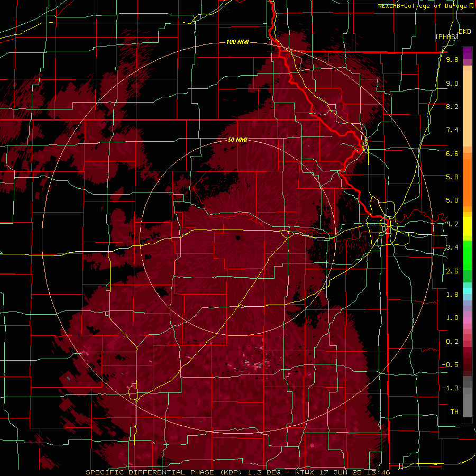Pick the yellow segment of the color bar
Viewport: 476px width, 476px height.
click(467, 226)
